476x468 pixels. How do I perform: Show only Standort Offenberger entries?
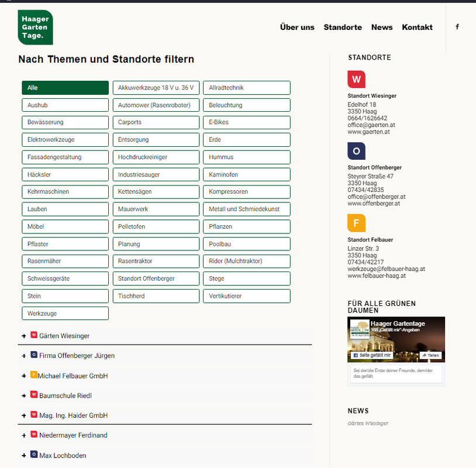point(156,278)
